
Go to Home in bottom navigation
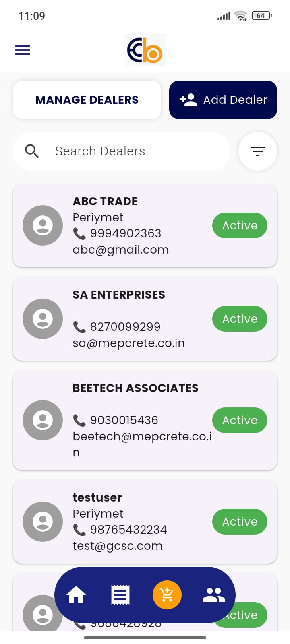tap(76, 595)
